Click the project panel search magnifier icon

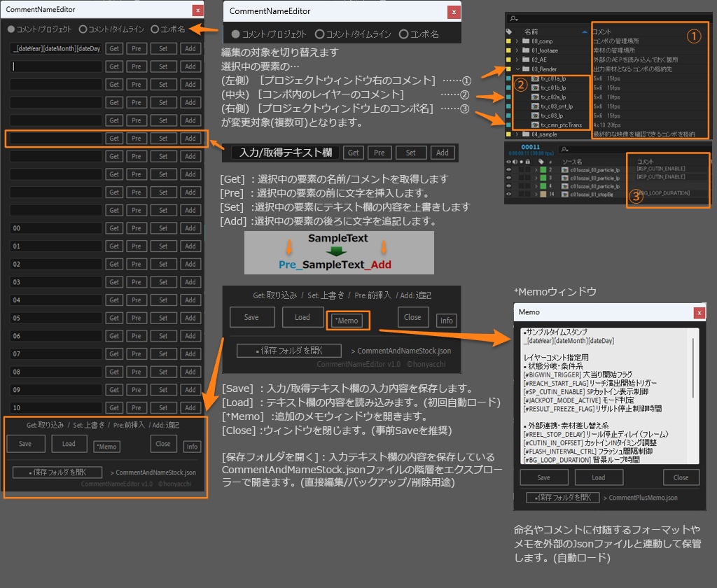(514, 19)
